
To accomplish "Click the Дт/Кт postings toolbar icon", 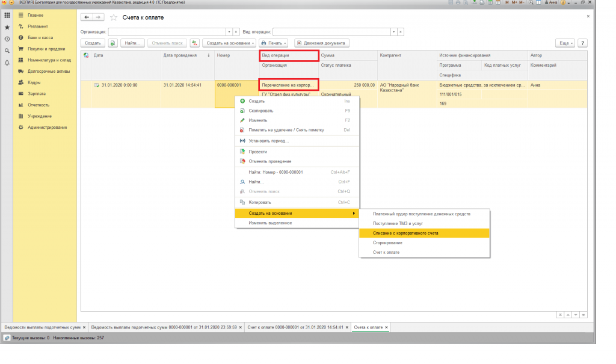I will click(x=194, y=43).
